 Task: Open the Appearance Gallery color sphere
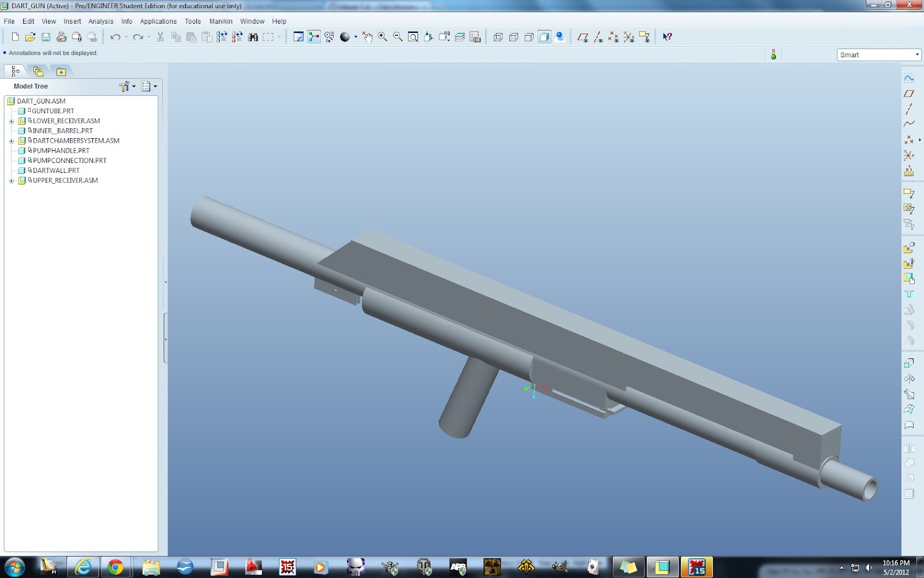[345, 36]
